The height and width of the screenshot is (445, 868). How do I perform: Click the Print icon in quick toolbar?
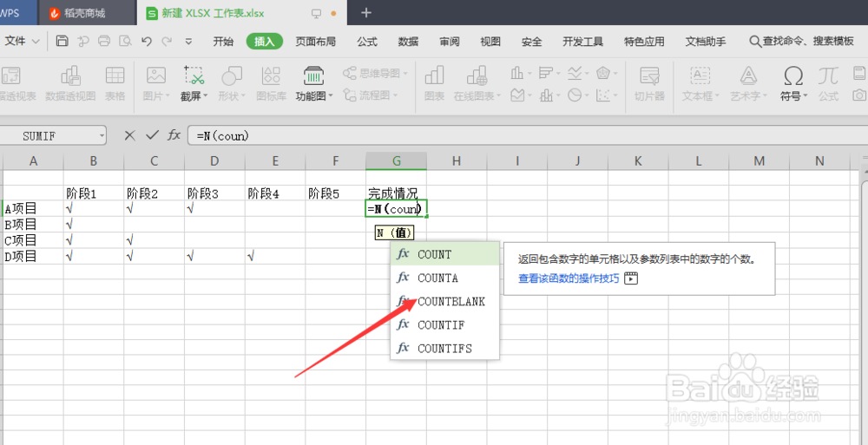point(104,41)
